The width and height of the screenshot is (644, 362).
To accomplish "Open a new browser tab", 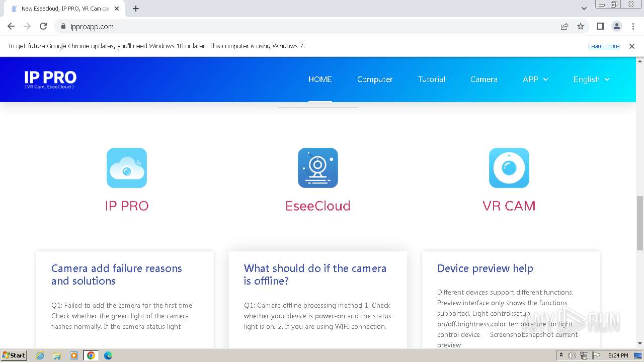I will (x=136, y=9).
